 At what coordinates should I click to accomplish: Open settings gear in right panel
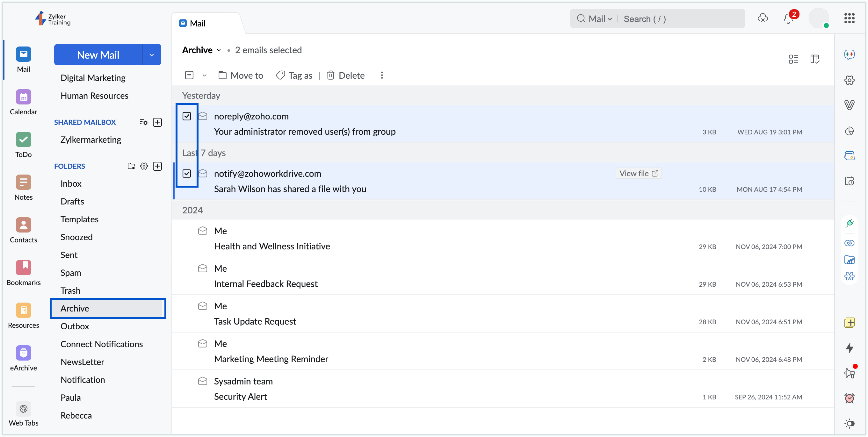(x=849, y=80)
